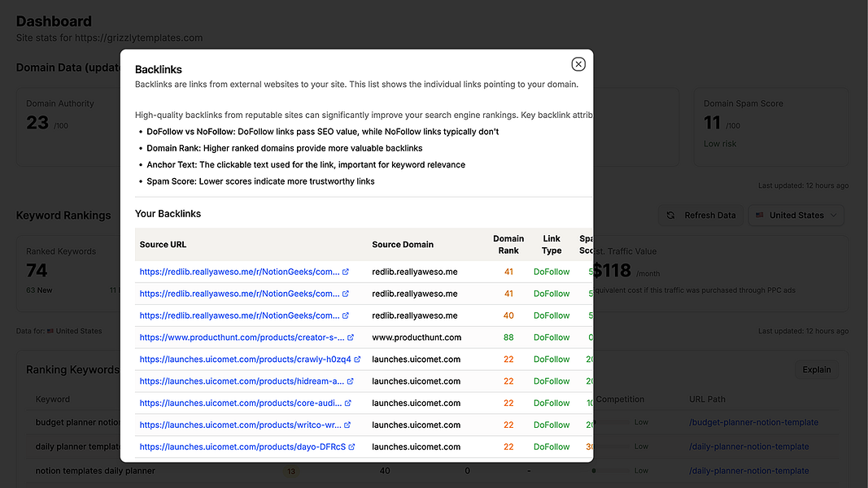The width and height of the screenshot is (868, 488).
Task: Click external-link icon beside hidream backlink
Action: [351, 381]
